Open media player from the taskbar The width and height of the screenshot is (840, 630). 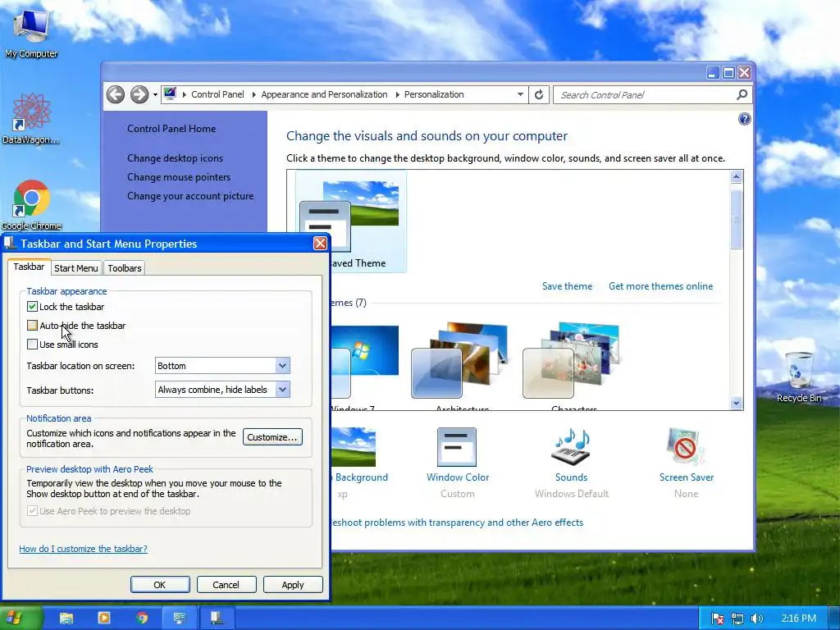[x=104, y=619]
